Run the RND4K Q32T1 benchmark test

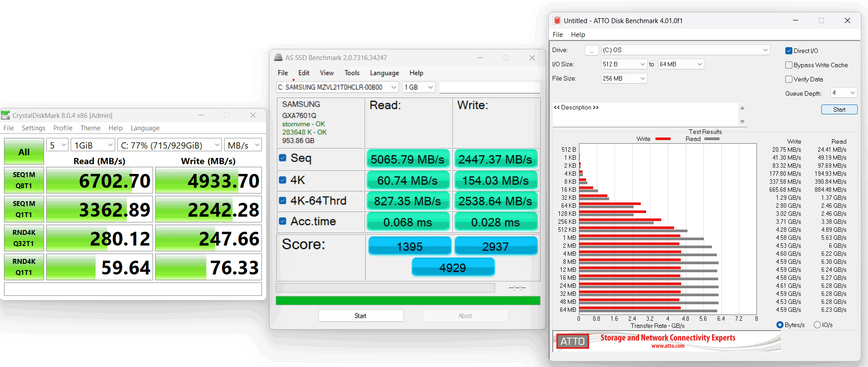coord(24,238)
